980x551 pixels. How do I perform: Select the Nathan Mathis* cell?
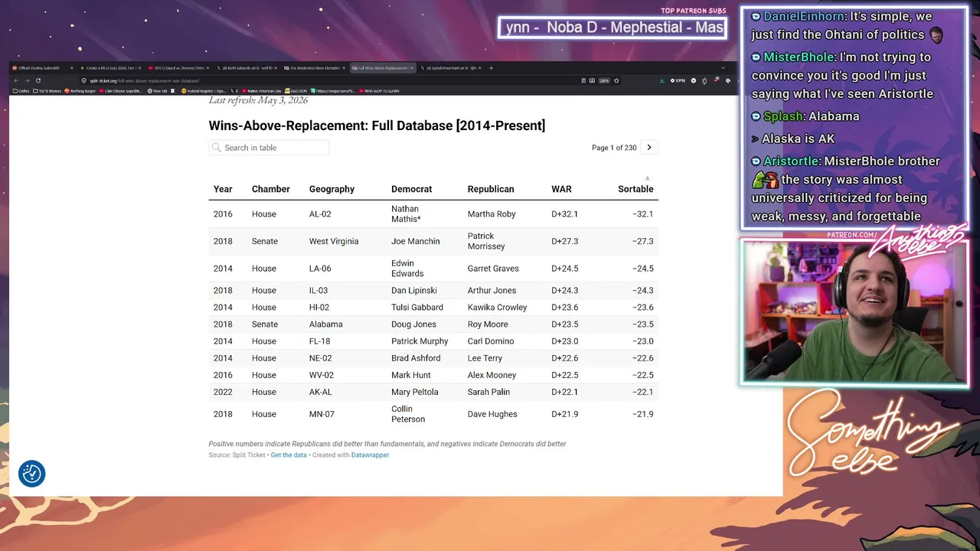(406, 214)
